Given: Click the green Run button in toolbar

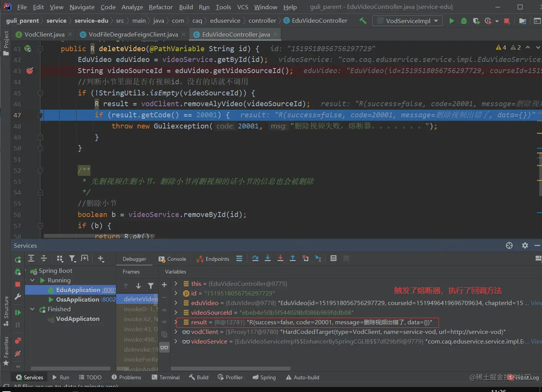Looking at the screenshot, I should pos(452,21).
